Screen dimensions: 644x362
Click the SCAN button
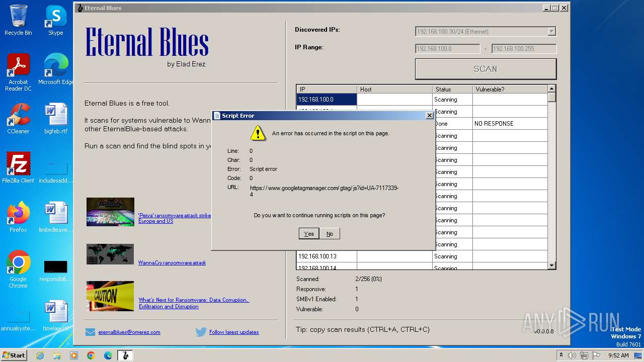[x=486, y=69]
